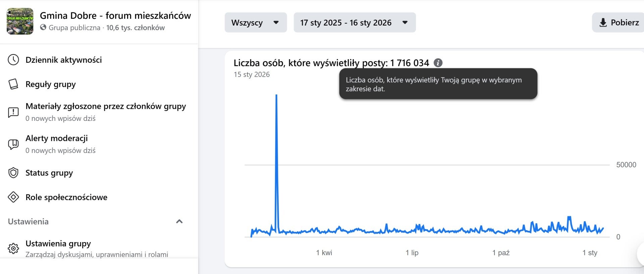Click the download arrow icon on Pobierz
Image resolution: width=644 pixels, height=274 pixels.
tap(603, 22)
